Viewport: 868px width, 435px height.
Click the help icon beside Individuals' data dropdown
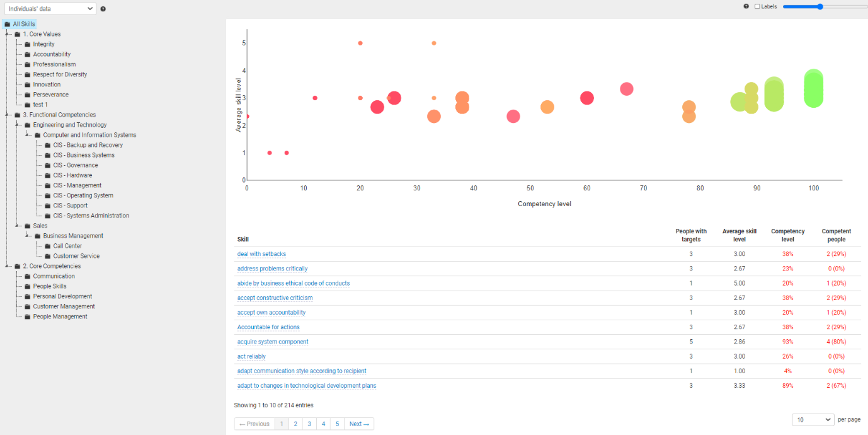103,9
